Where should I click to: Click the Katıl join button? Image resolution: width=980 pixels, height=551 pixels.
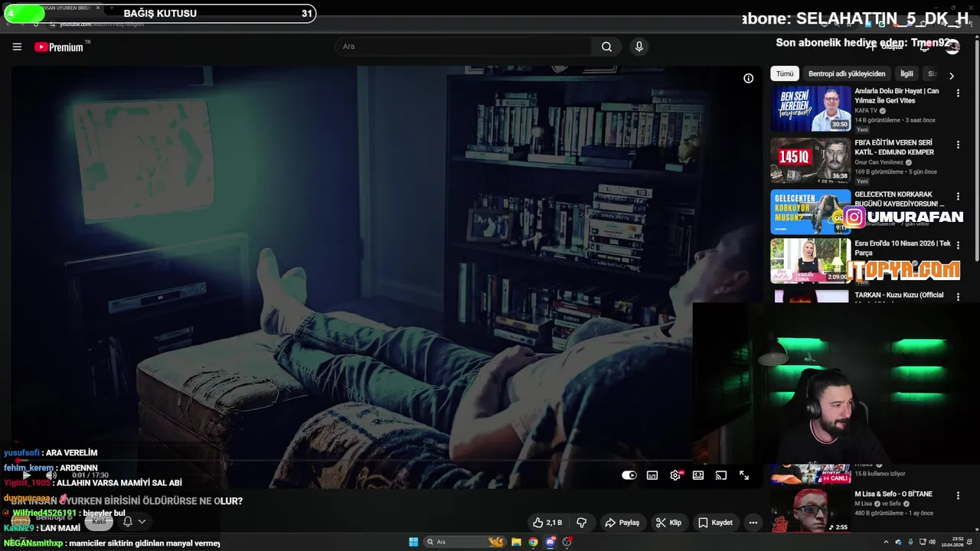[x=99, y=521]
